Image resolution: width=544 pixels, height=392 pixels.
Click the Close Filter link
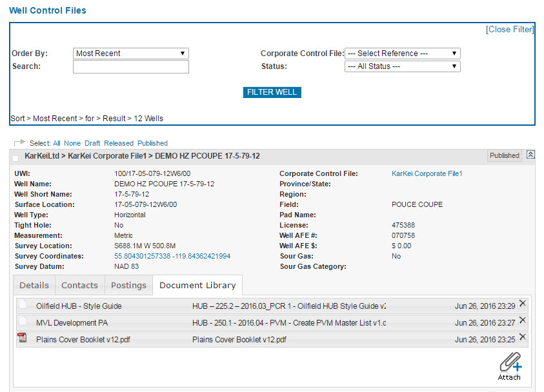[509, 30]
